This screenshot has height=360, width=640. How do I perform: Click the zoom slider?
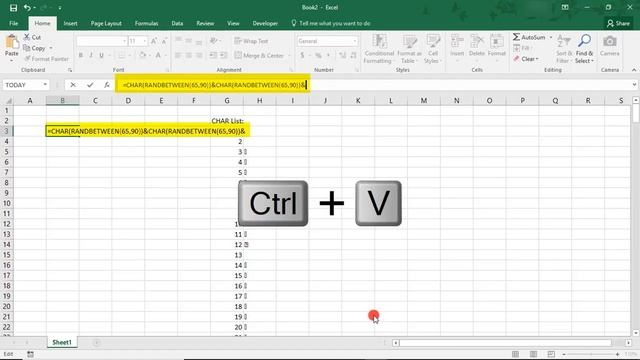pyautogui.click(x=590, y=354)
